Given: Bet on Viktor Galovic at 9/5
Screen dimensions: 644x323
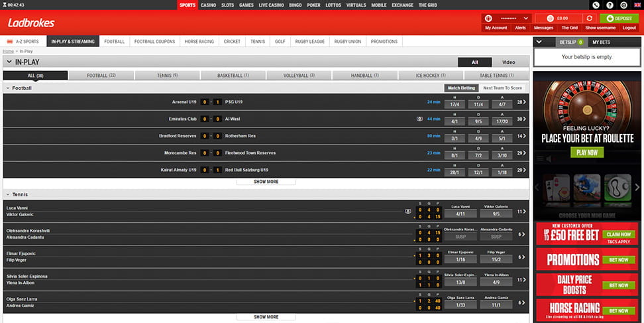Looking at the screenshot, I should (x=496, y=214).
